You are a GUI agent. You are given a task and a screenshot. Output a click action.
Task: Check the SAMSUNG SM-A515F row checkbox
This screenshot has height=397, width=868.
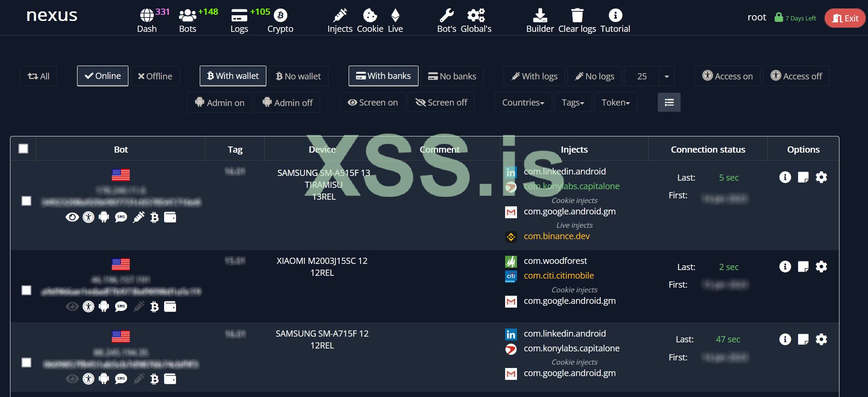(x=27, y=201)
